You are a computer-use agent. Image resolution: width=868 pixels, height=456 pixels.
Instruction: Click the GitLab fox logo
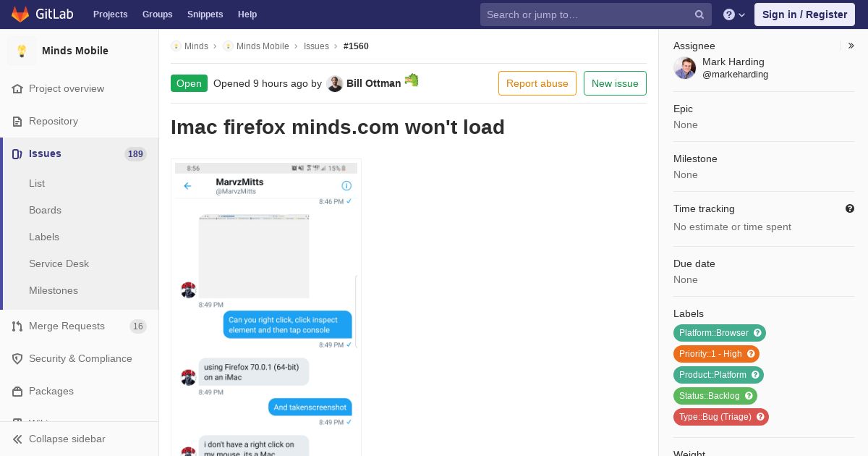20,14
